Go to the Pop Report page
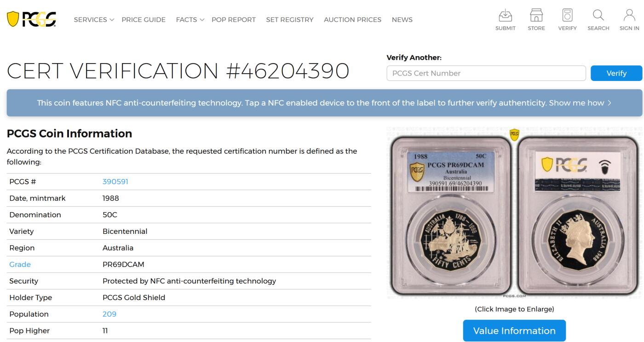Viewport: 644px width, 342px height. click(233, 20)
